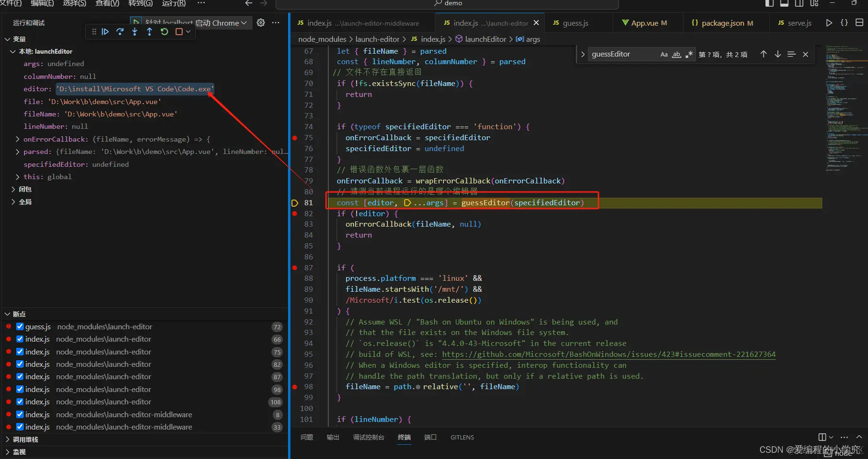868x459 pixels.
Task: Toggle the primary sidebar layout icon
Action: click(x=770, y=3)
